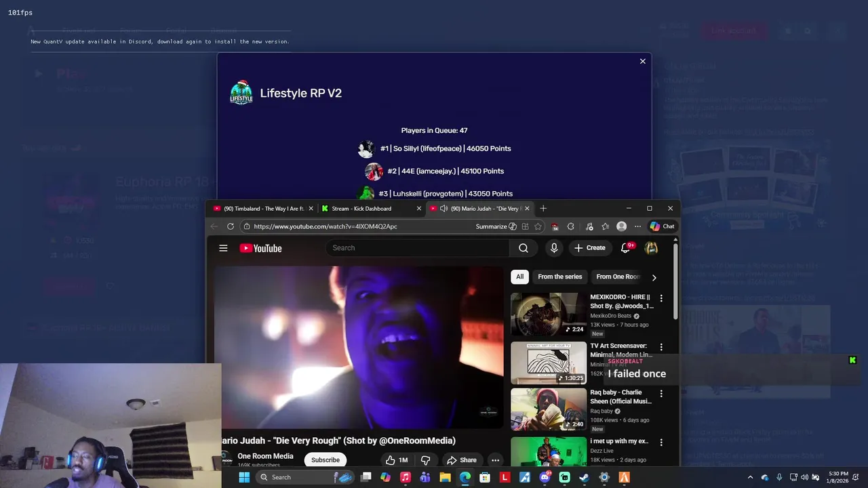Go to YouTube home via logo
Image resolution: width=868 pixels, height=488 pixels.
pyautogui.click(x=260, y=248)
